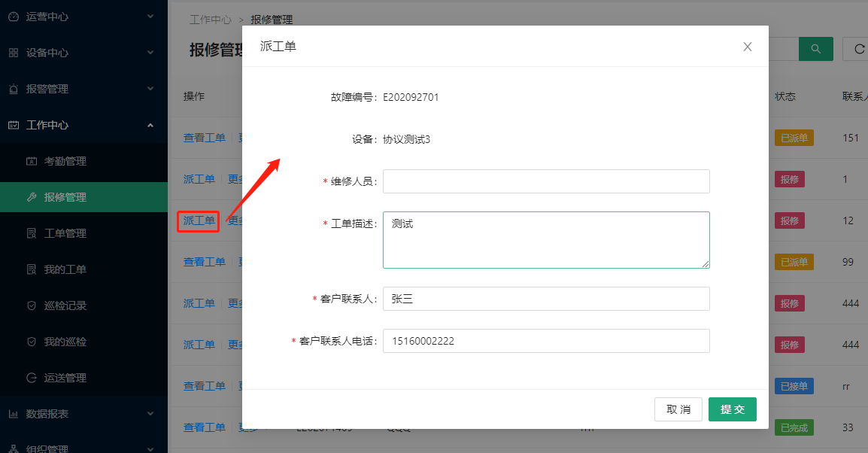Image resolution: width=868 pixels, height=453 pixels.
Task: Click the 客户联系人电话 input field
Action: pos(546,341)
